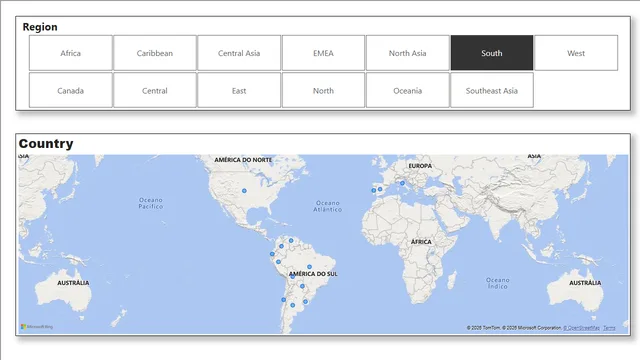The image size is (640, 360).
Task: Select the West region tile
Action: [576, 53]
